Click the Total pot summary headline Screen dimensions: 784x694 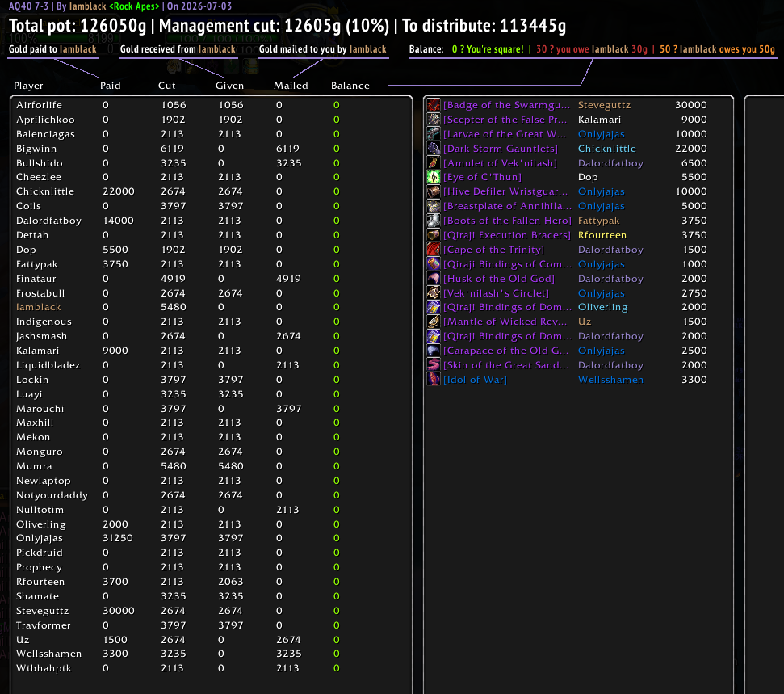pos(287,26)
